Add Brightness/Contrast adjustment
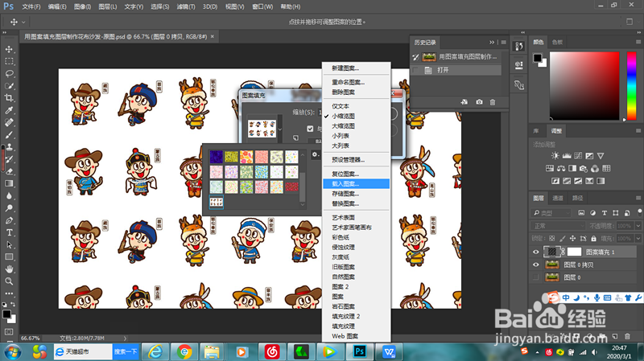 tap(555, 156)
